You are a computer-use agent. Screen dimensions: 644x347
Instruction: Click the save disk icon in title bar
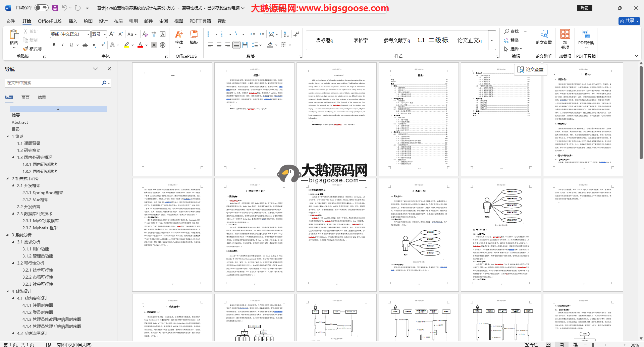[55, 8]
